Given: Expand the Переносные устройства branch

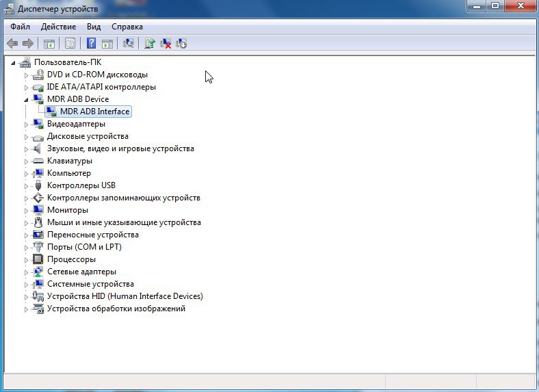Looking at the screenshot, I should pos(26,235).
